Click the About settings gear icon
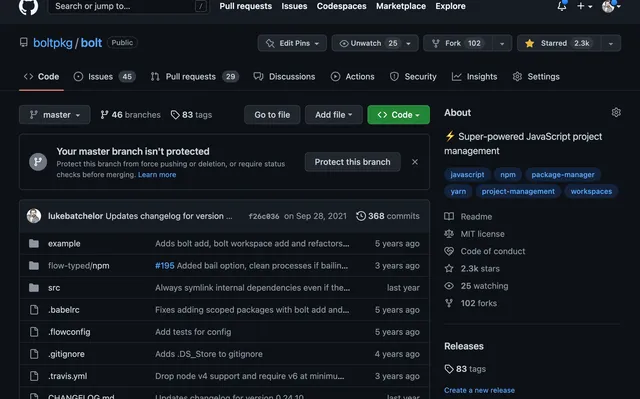The height and width of the screenshot is (399, 640). [x=616, y=113]
